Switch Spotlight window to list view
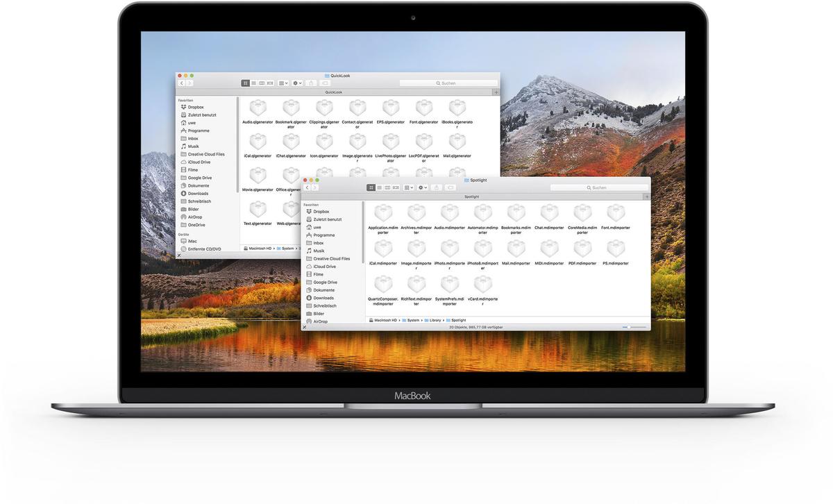This screenshot has width=833, height=504. tap(380, 187)
